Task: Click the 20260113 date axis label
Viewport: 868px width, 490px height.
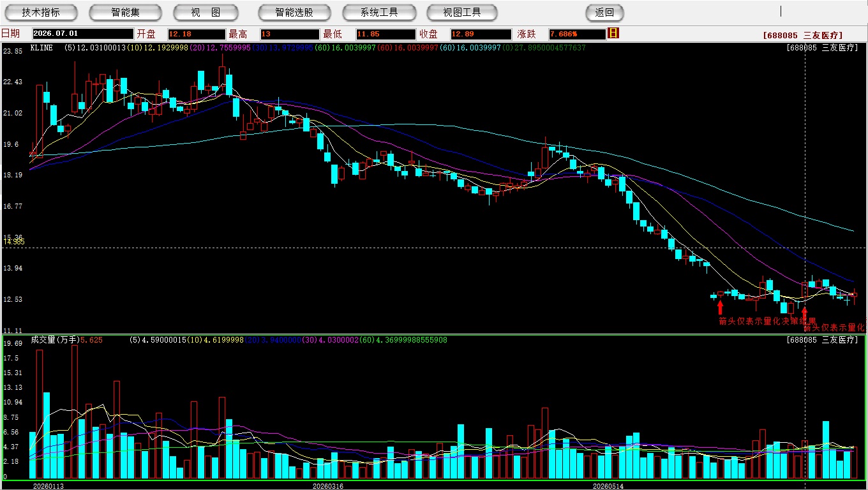Action: point(49,486)
